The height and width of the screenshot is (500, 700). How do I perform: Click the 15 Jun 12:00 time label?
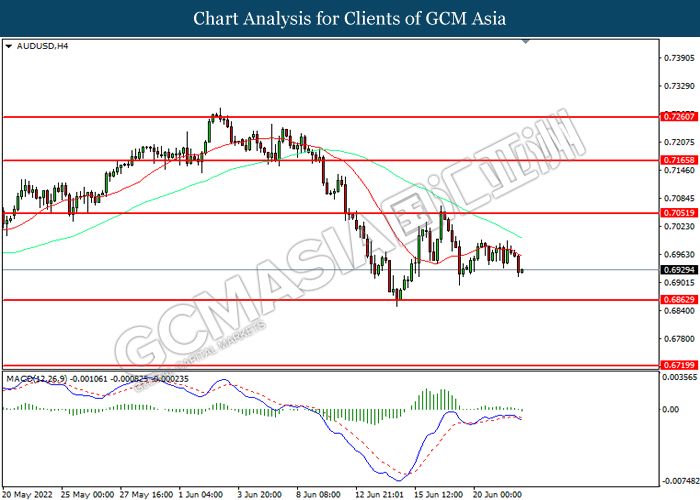coord(438,494)
